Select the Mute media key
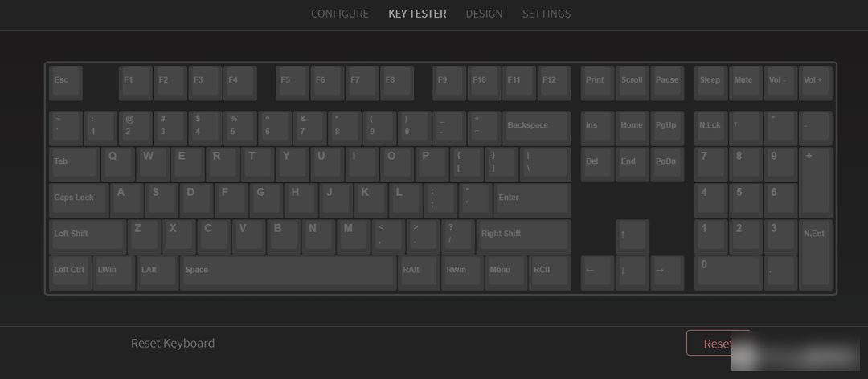The image size is (868, 379). (x=746, y=83)
